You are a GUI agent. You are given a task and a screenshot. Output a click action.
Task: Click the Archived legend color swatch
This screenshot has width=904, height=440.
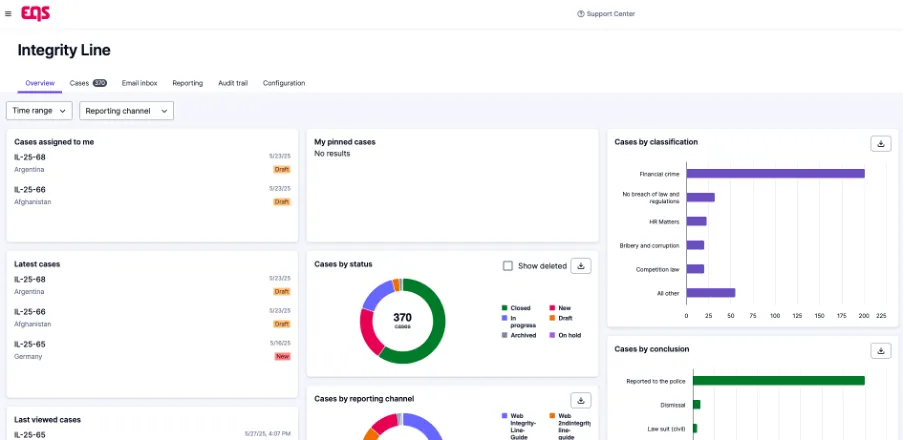tap(504, 335)
